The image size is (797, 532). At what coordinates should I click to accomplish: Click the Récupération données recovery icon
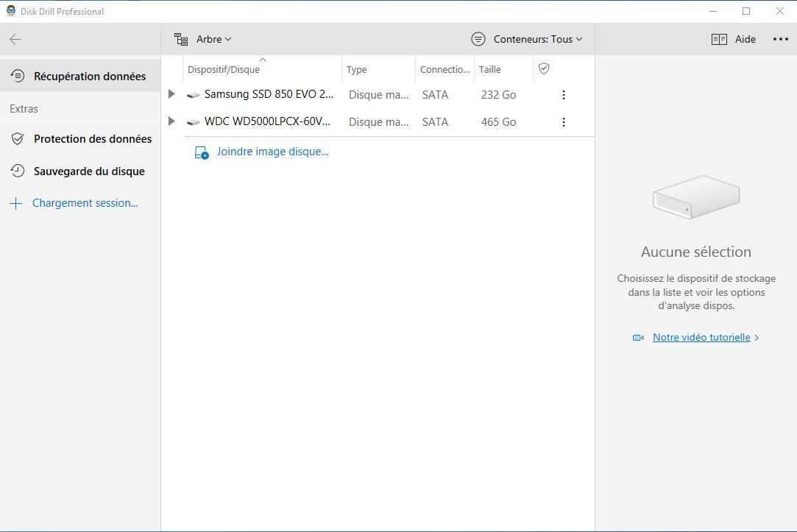pyautogui.click(x=17, y=76)
